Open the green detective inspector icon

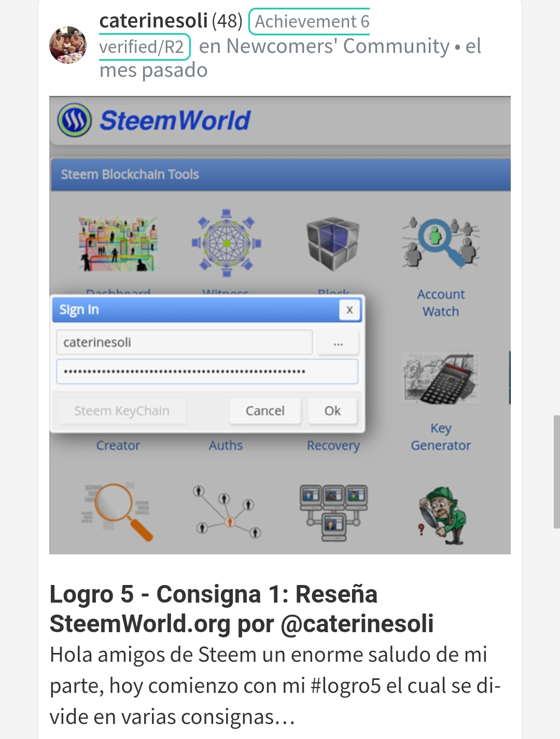442,516
